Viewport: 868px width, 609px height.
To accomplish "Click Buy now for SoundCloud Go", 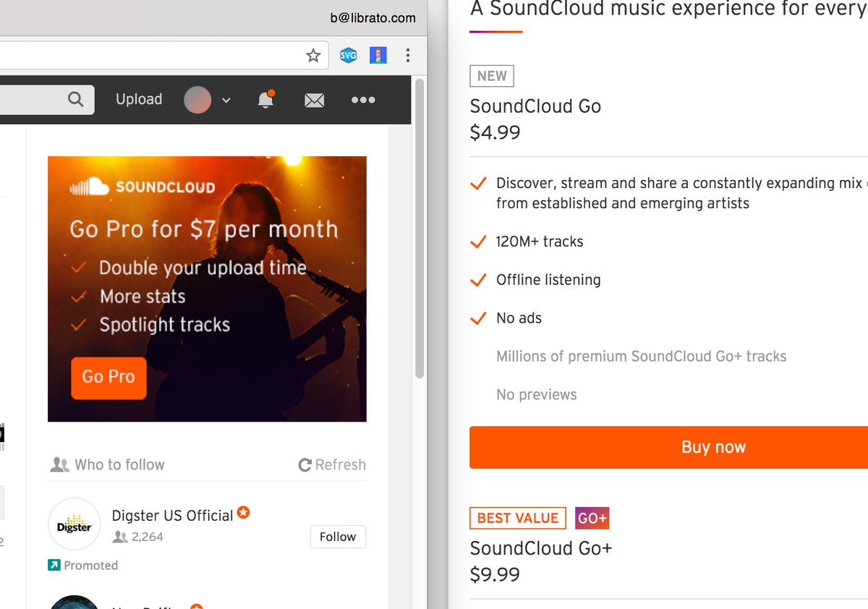I will pos(668,447).
